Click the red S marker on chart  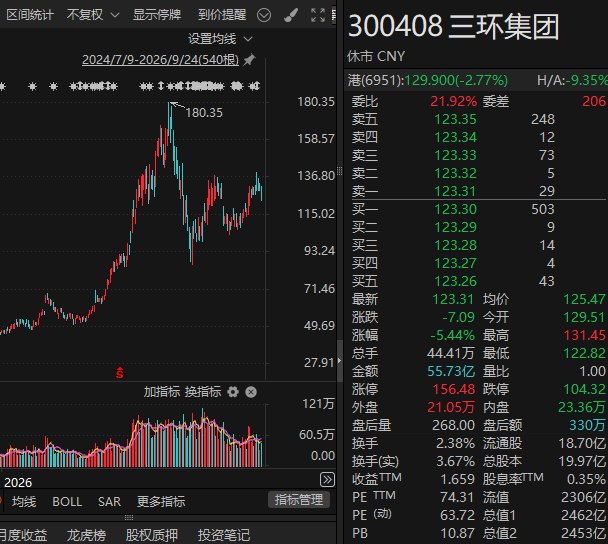(x=119, y=373)
